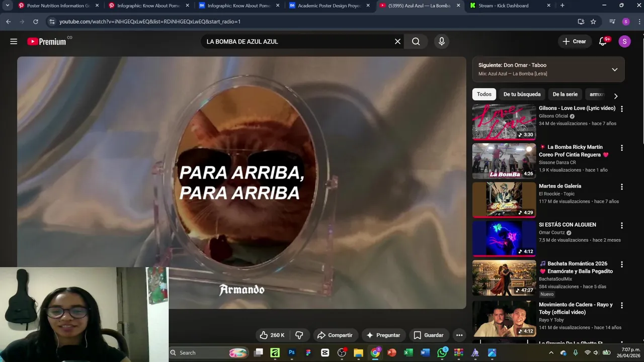Open the Chrome tab search dropdown
644x362 pixels.
pos(7,6)
